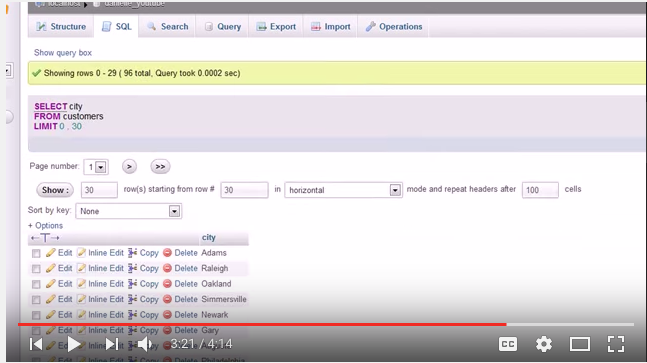Click the Inline Edit icon for Oakland
The height and width of the screenshot is (363, 647).
coord(82,284)
